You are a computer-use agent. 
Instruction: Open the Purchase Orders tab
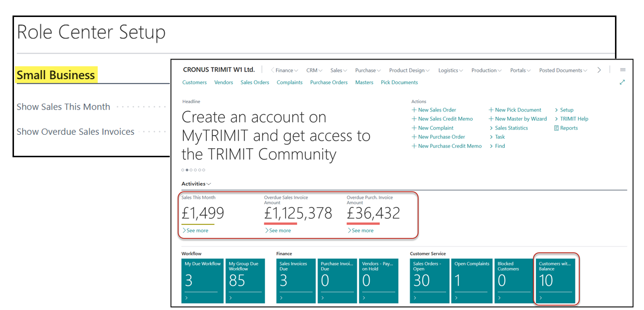[329, 83]
